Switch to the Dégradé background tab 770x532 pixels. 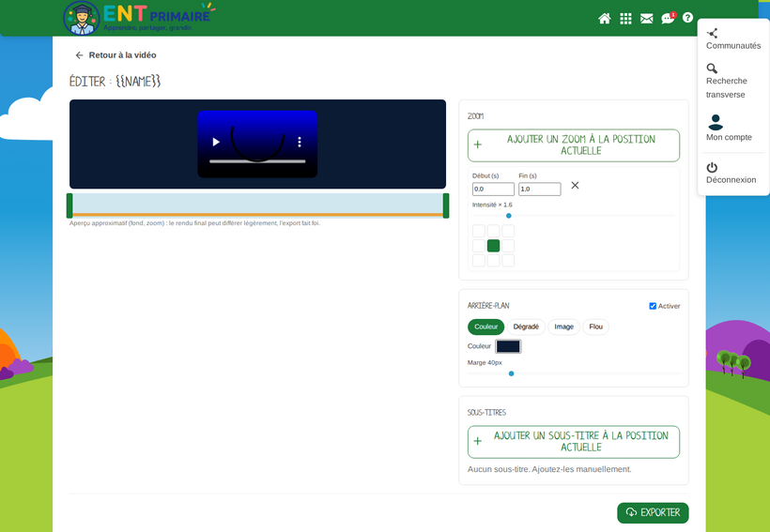[526, 327]
